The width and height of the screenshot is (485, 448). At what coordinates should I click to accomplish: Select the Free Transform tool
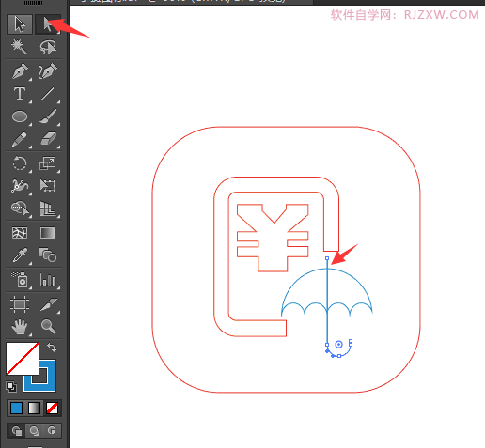(48, 186)
